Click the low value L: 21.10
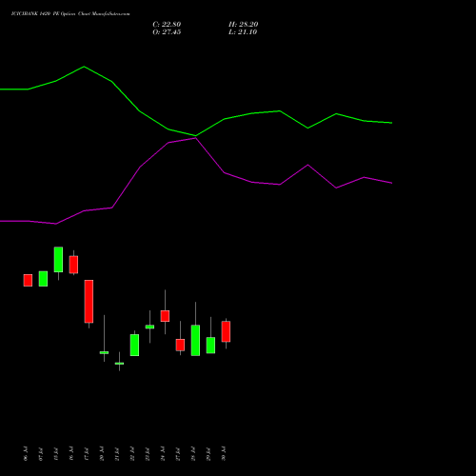The width and height of the screenshot is (476, 476). coord(243,32)
